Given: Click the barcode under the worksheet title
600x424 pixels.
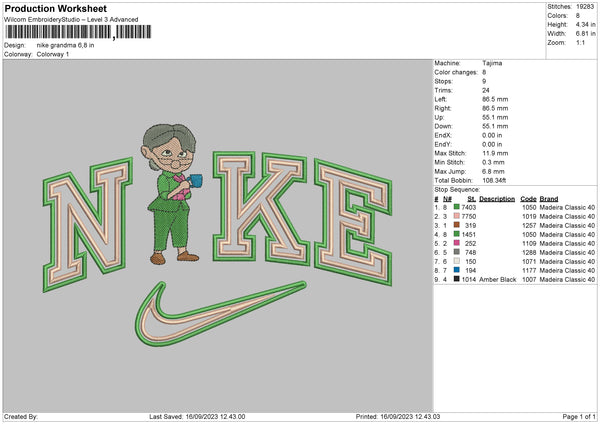Looking at the screenshot, I should 78,32.
